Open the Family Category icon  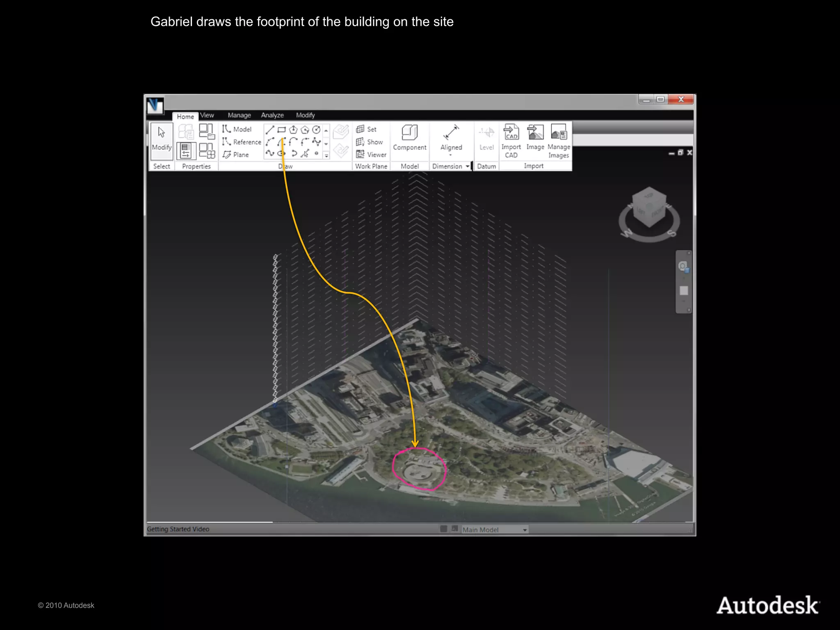pyautogui.click(x=207, y=132)
